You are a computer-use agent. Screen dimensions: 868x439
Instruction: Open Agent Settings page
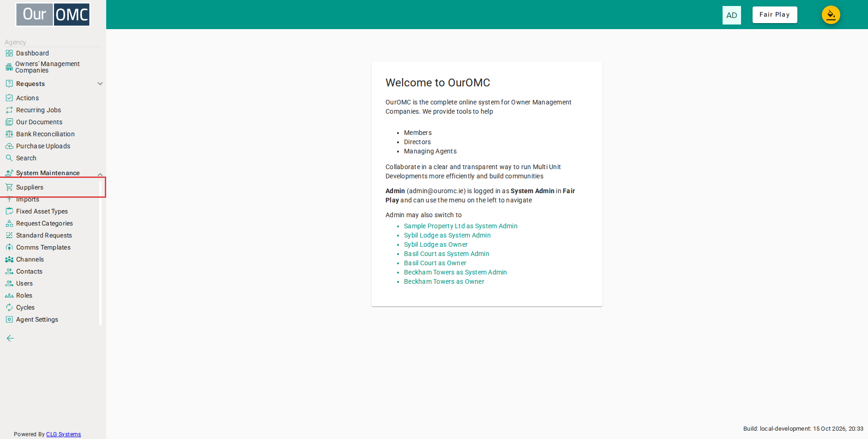point(37,319)
